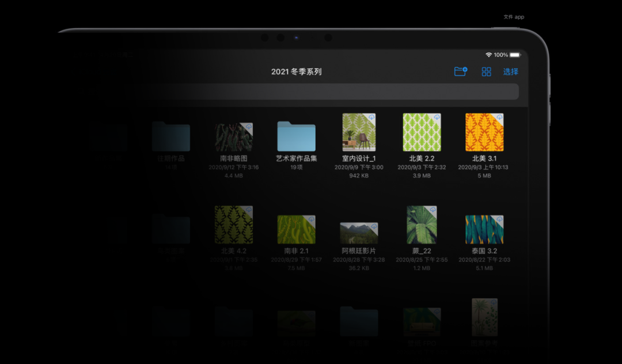Click the 北美 2.2 file name
Viewport: 622px width, 364px height.
[422, 158]
